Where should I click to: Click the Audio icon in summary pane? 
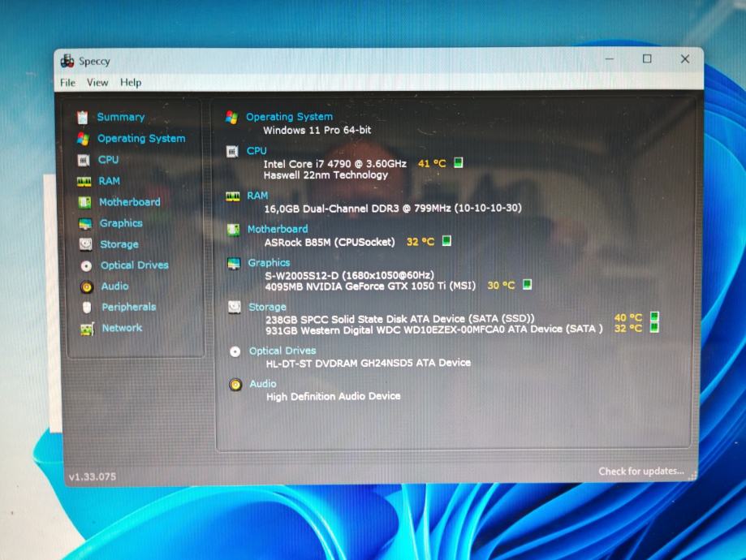pyautogui.click(x=235, y=385)
